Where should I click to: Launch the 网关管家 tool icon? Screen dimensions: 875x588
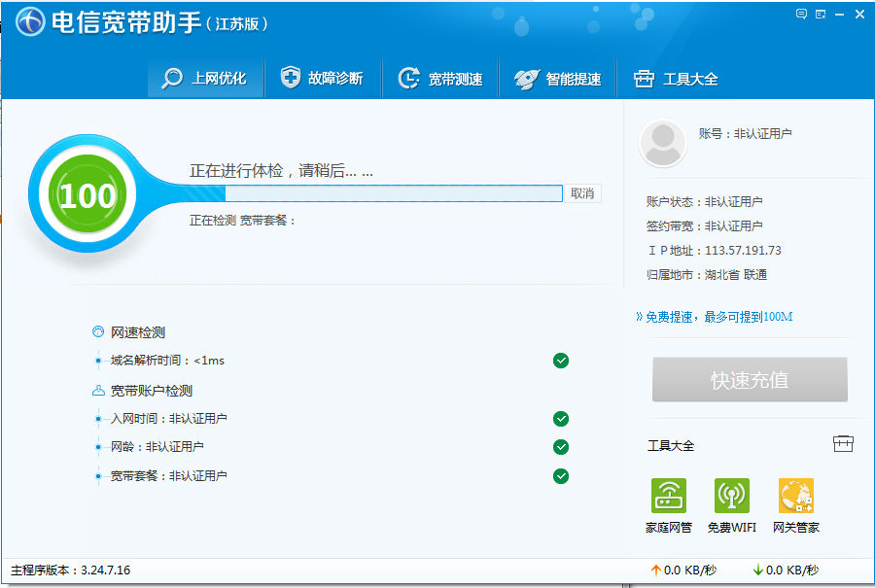click(x=796, y=496)
